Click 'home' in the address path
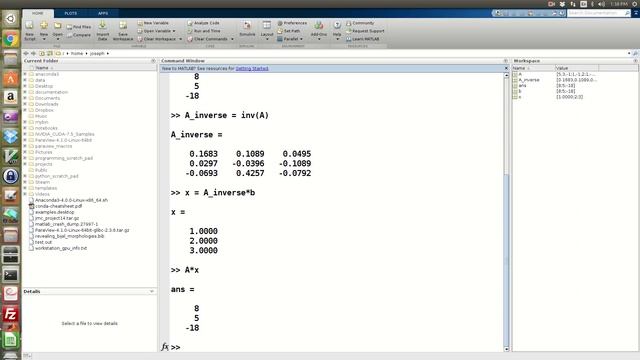This screenshot has height=360, width=640. [77, 53]
